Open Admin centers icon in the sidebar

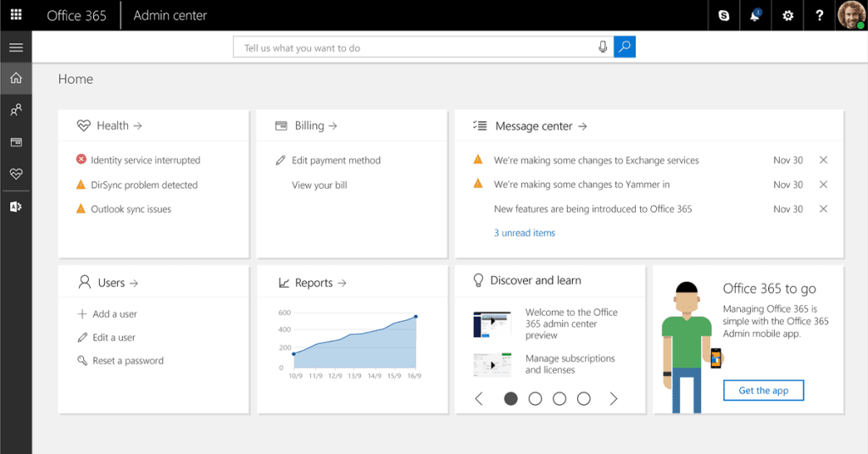coord(16,207)
